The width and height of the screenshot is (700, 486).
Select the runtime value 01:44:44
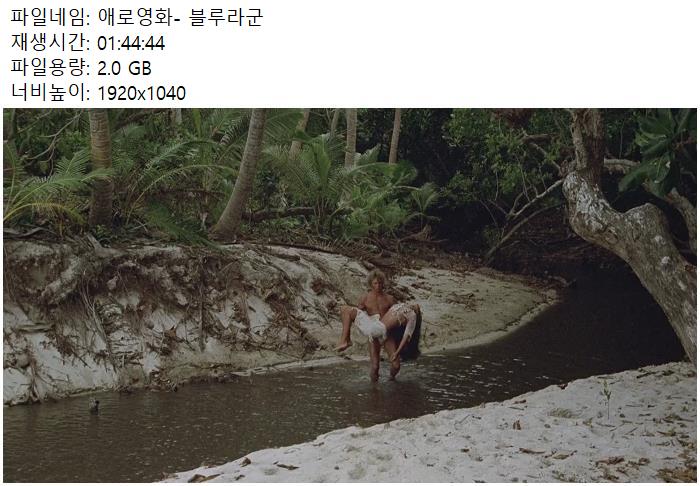pyautogui.click(x=131, y=43)
